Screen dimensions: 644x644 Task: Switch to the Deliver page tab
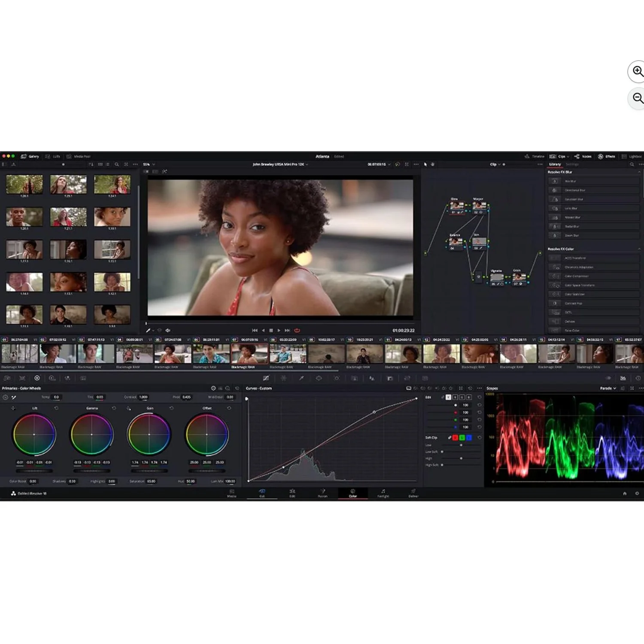(x=413, y=493)
